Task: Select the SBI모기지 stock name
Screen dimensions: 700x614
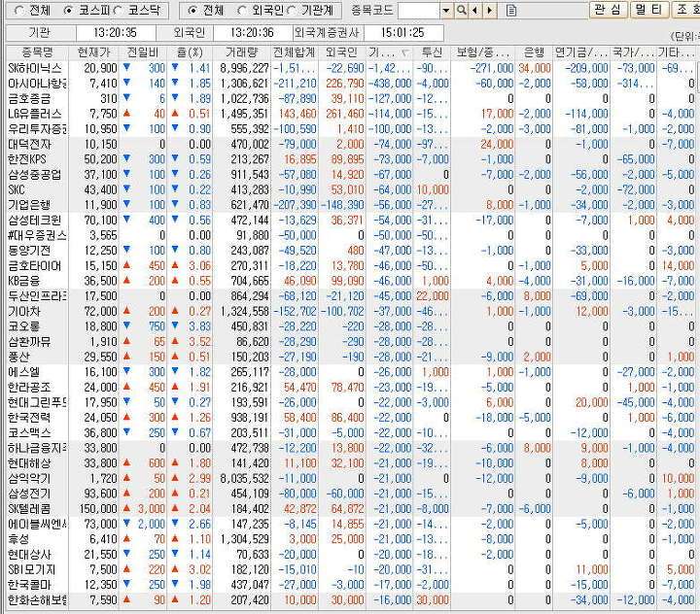Action: (32, 569)
